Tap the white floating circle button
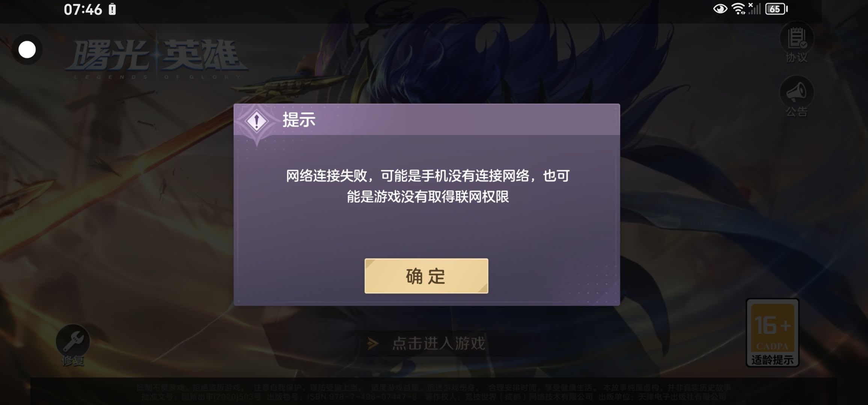 tap(27, 49)
